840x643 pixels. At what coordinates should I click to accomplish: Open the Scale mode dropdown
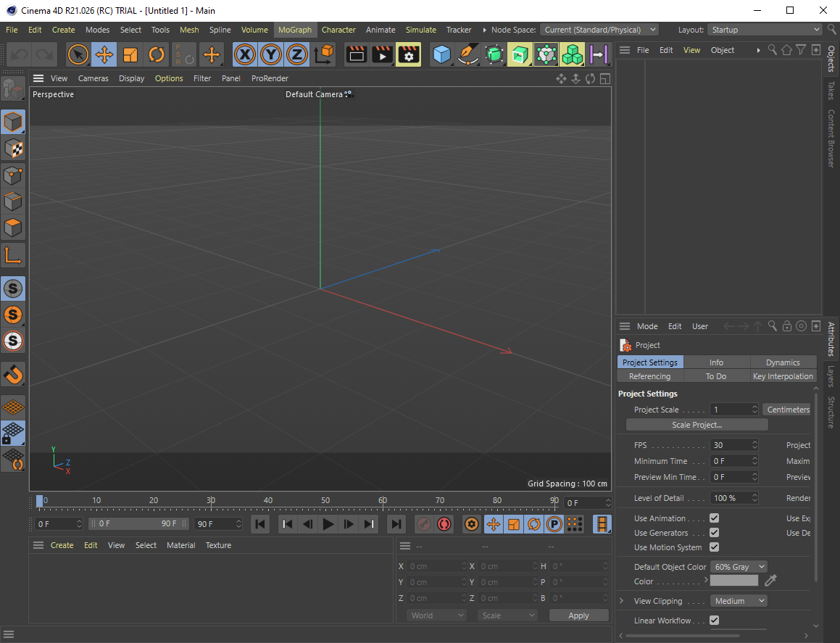click(507, 615)
